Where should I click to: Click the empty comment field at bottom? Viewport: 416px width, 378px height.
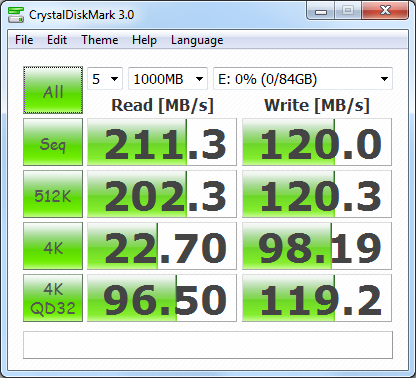tap(208, 345)
